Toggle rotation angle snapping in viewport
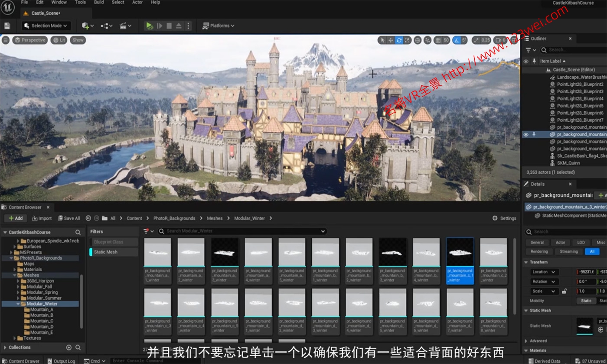The image size is (607, 364). 457,40
